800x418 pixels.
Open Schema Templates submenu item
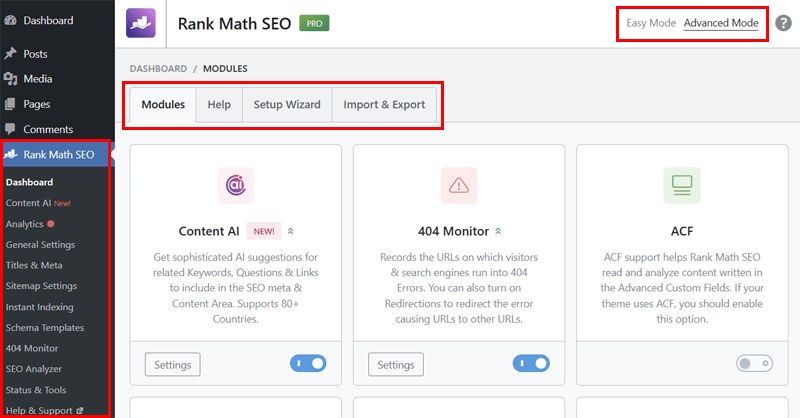tap(45, 328)
